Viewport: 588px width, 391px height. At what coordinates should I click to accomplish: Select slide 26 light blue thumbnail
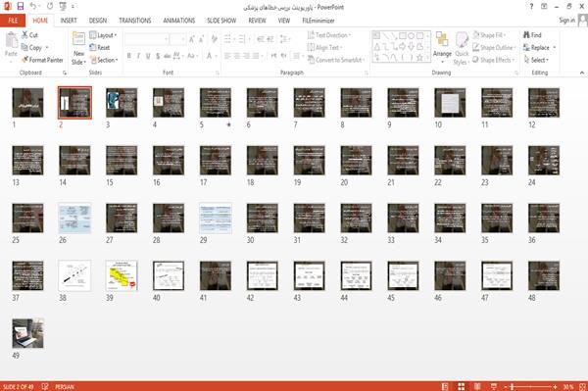[74, 219]
